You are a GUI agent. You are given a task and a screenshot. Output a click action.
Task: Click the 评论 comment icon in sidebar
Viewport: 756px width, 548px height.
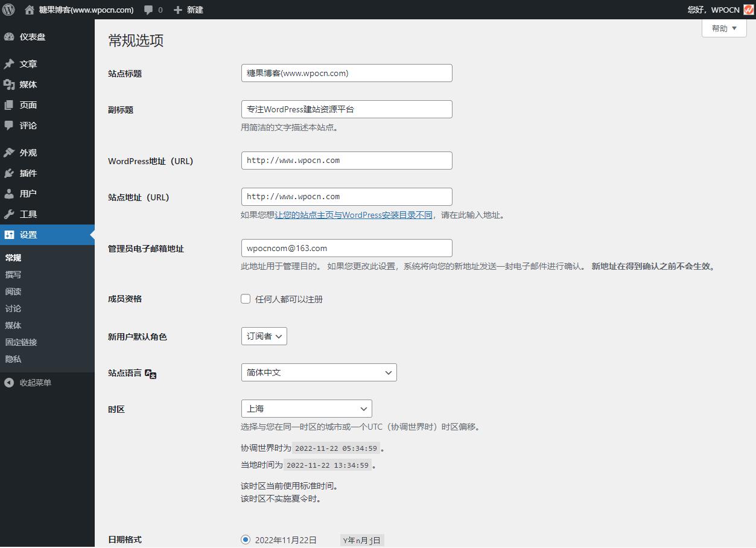[x=9, y=126]
